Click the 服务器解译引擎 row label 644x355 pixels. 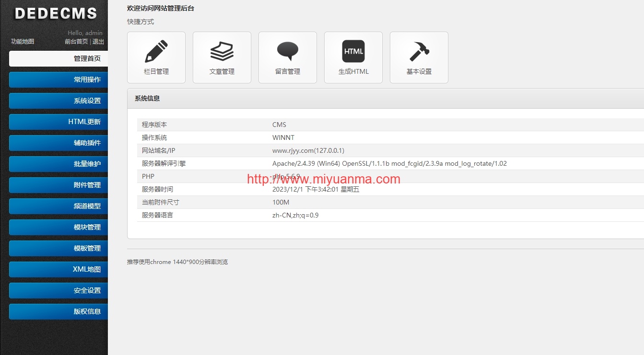(164, 163)
